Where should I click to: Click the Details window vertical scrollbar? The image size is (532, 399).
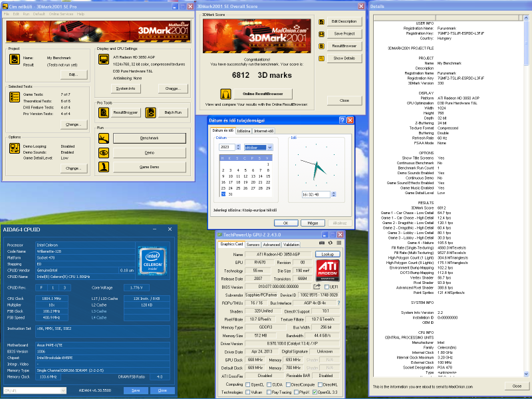click(x=526, y=196)
